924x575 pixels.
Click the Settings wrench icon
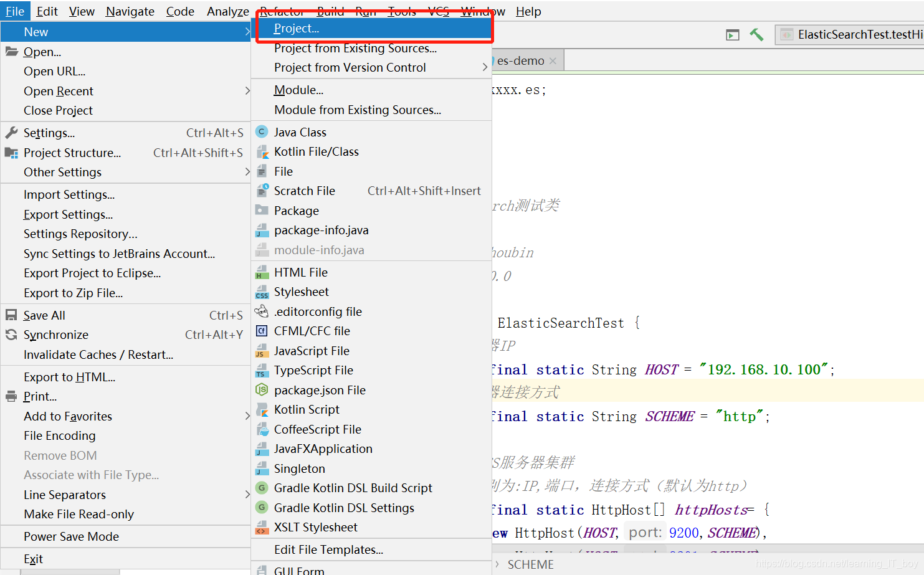point(11,133)
